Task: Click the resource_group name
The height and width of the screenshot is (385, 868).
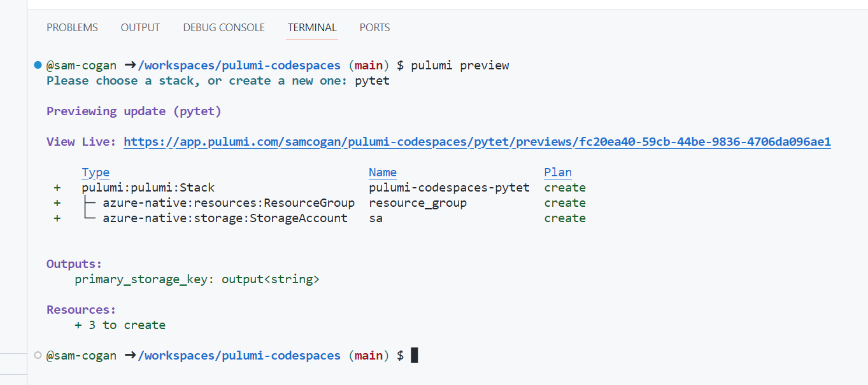Action: click(418, 203)
